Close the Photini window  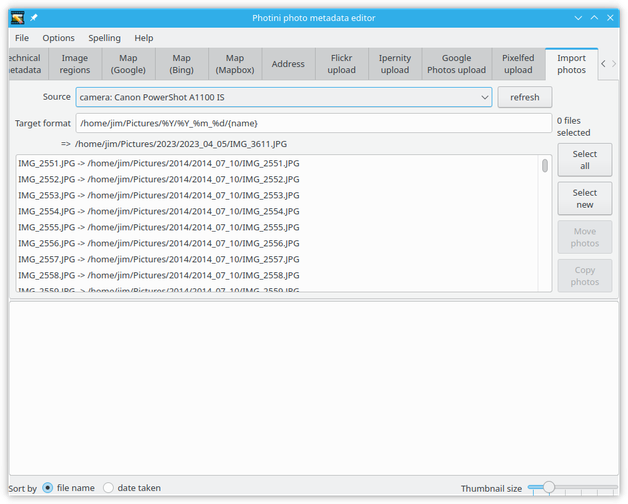pyautogui.click(x=610, y=18)
